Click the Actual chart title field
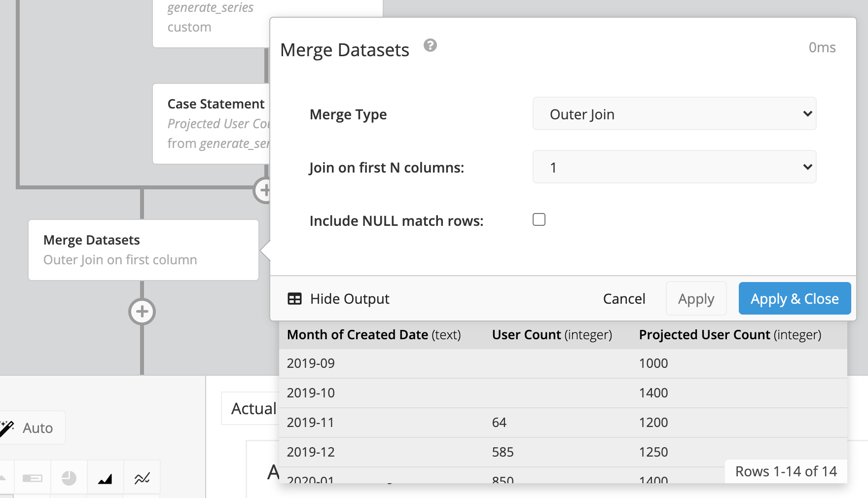Screen dimensions: 868x498 point(250,408)
